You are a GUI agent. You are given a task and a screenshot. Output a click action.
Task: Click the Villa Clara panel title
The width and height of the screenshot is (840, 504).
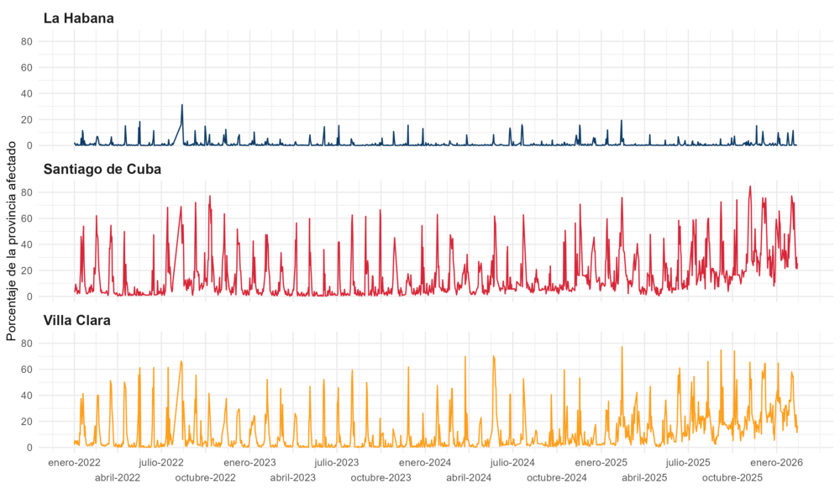[x=77, y=320]
